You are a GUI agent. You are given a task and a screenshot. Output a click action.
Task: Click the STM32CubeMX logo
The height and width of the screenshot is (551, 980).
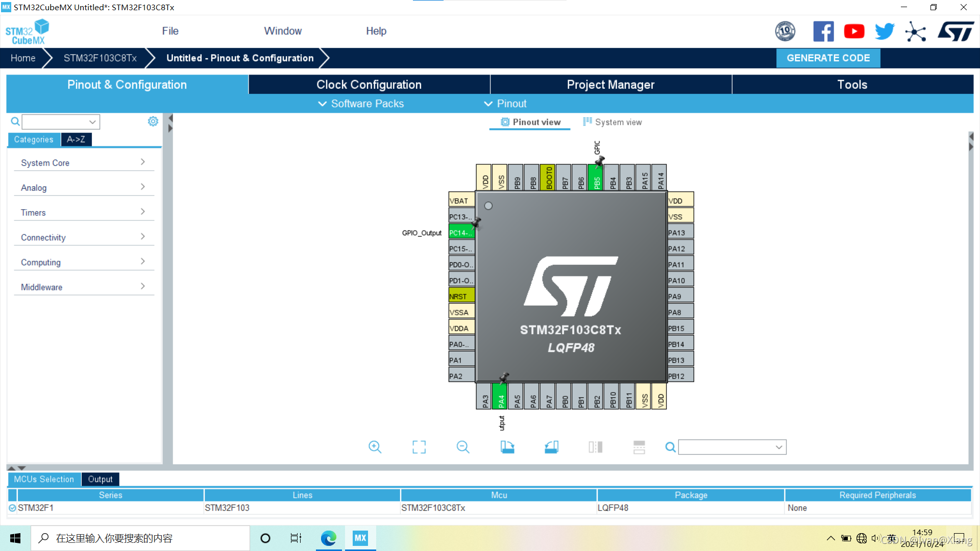tap(27, 32)
